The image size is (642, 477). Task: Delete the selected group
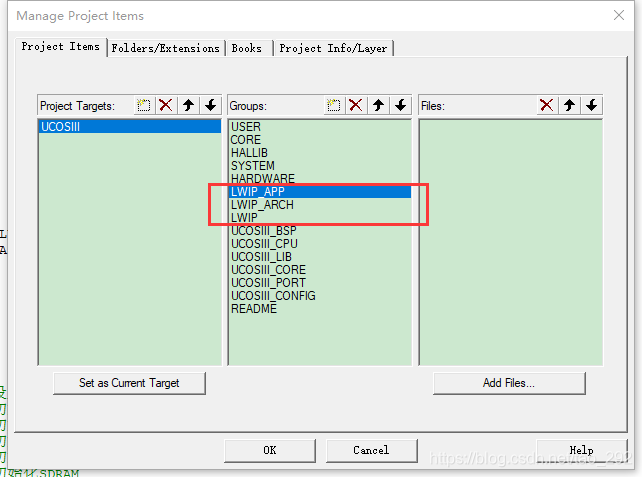tap(356, 106)
